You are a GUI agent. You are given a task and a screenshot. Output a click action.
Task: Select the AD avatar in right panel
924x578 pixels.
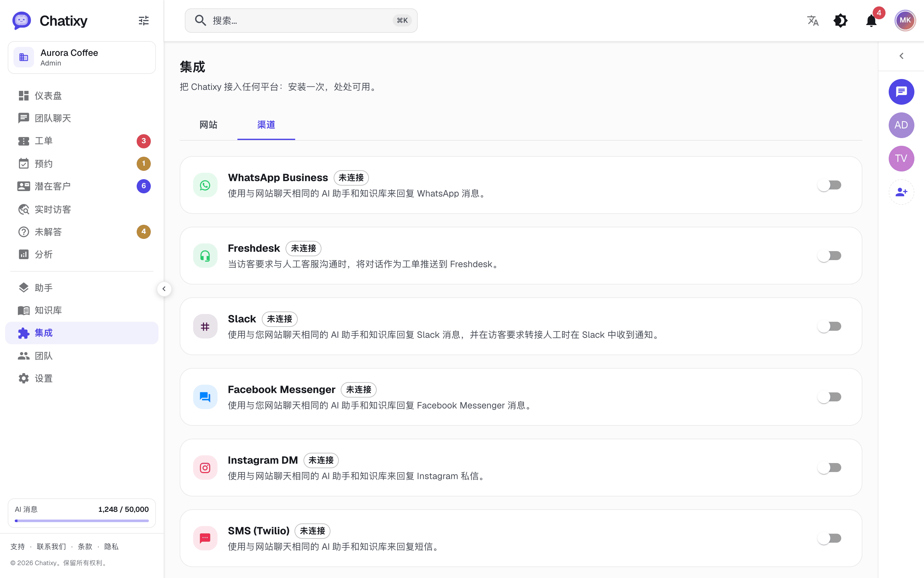click(x=901, y=125)
